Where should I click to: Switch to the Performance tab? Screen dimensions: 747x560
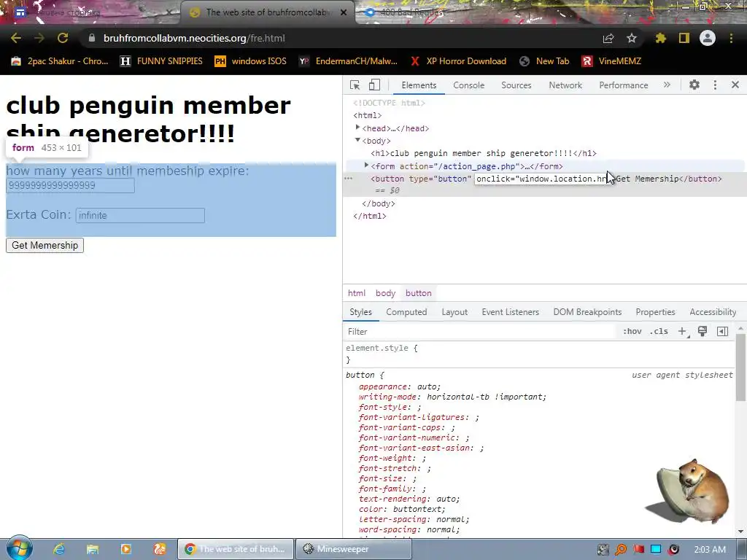624,85
